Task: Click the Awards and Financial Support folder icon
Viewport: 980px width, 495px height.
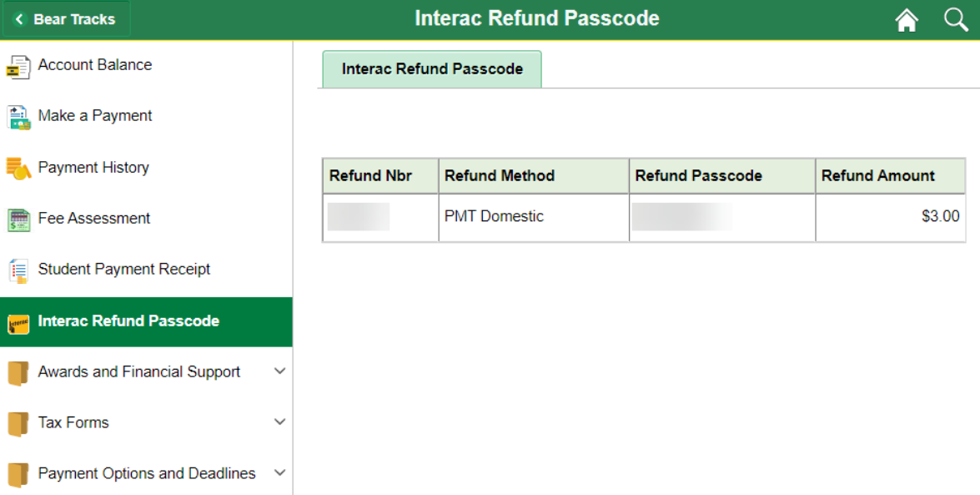Action: pyautogui.click(x=18, y=373)
